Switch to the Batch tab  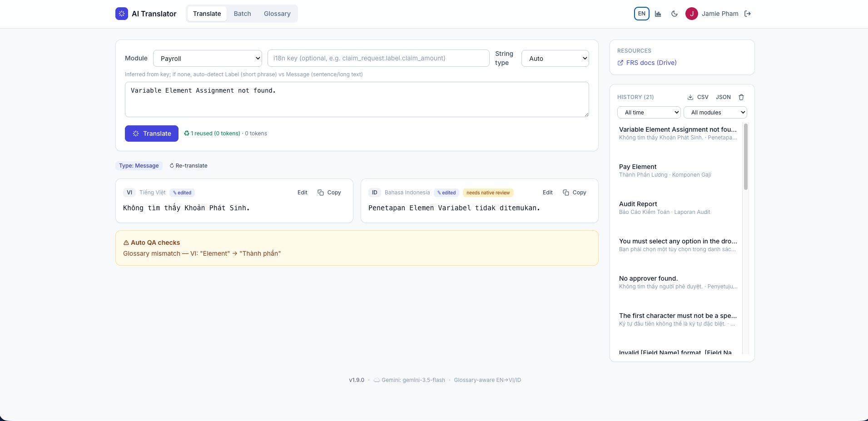coord(243,14)
